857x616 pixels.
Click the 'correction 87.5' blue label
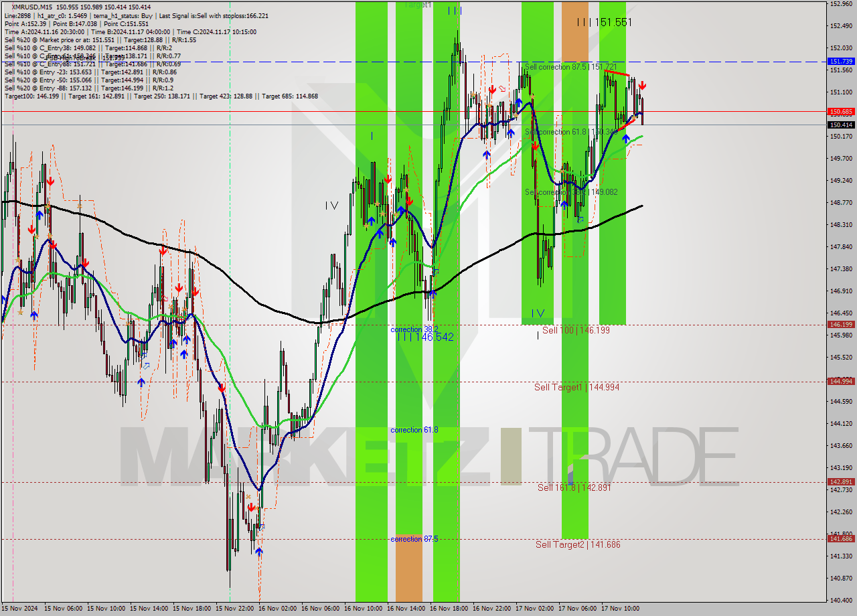click(414, 539)
